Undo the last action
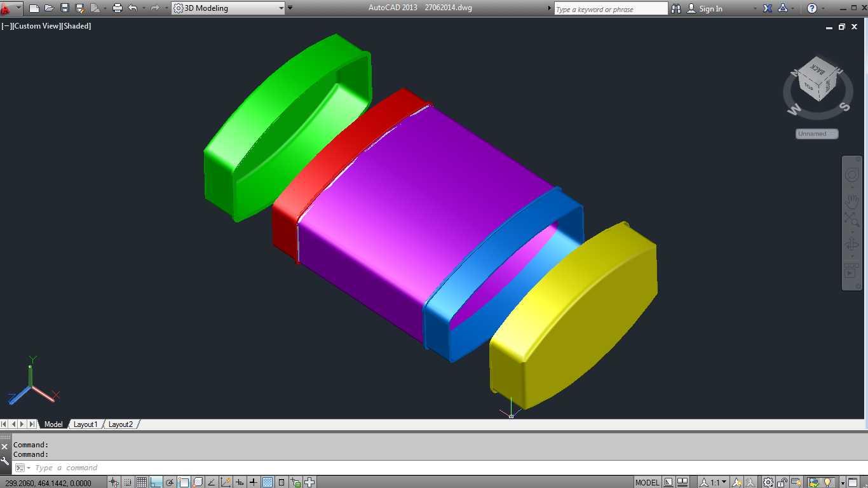This screenshot has width=868, height=488. pyautogui.click(x=132, y=8)
